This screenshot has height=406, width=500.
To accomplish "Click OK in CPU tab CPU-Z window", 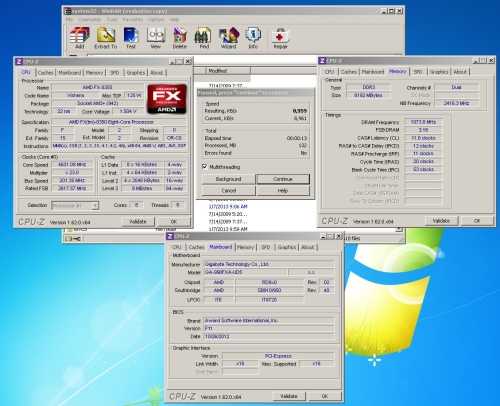I will (174, 222).
